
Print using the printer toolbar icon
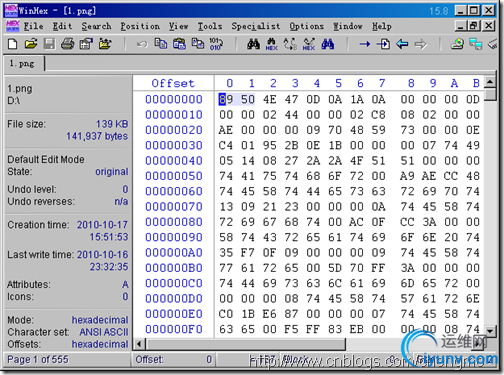pyautogui.click(x=68, y=44)
